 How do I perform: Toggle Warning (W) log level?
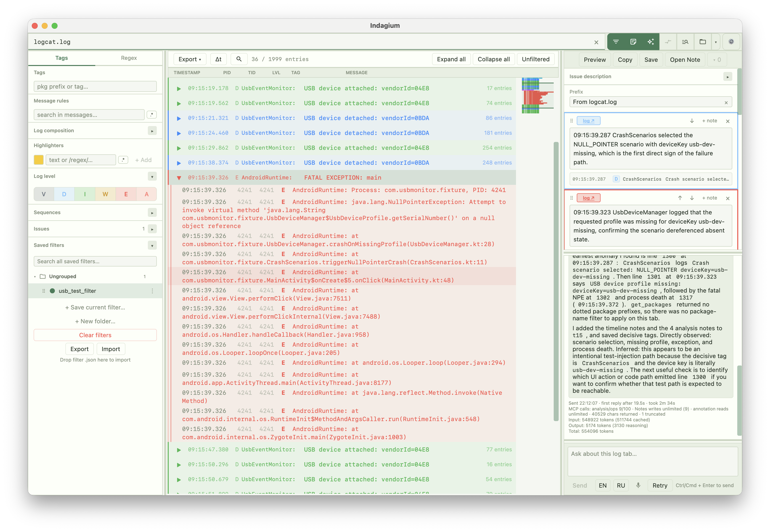click(x=105, y=194)
